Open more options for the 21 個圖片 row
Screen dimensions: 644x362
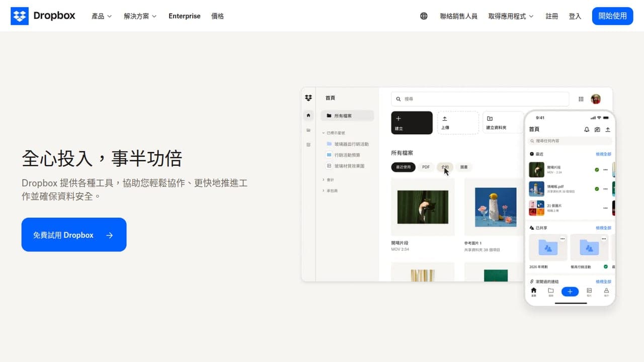tap(605, 208)
